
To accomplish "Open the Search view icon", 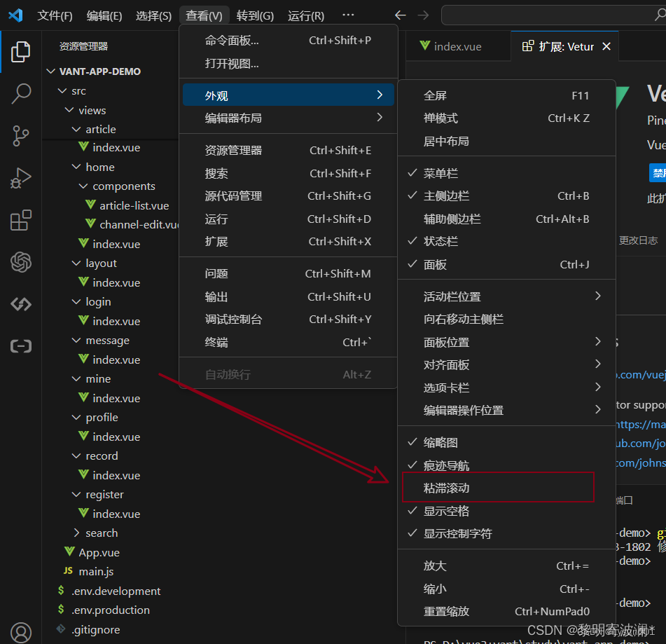I will [x=20, y=93].
